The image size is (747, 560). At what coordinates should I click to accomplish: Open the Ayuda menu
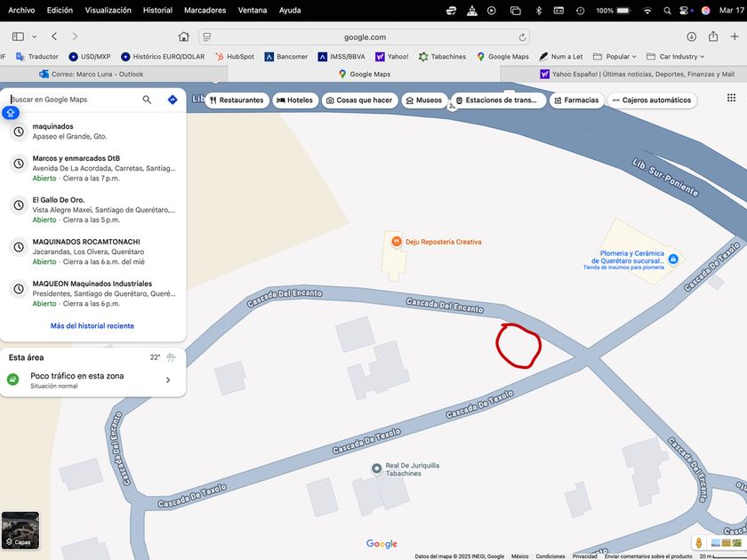(290, 10)
